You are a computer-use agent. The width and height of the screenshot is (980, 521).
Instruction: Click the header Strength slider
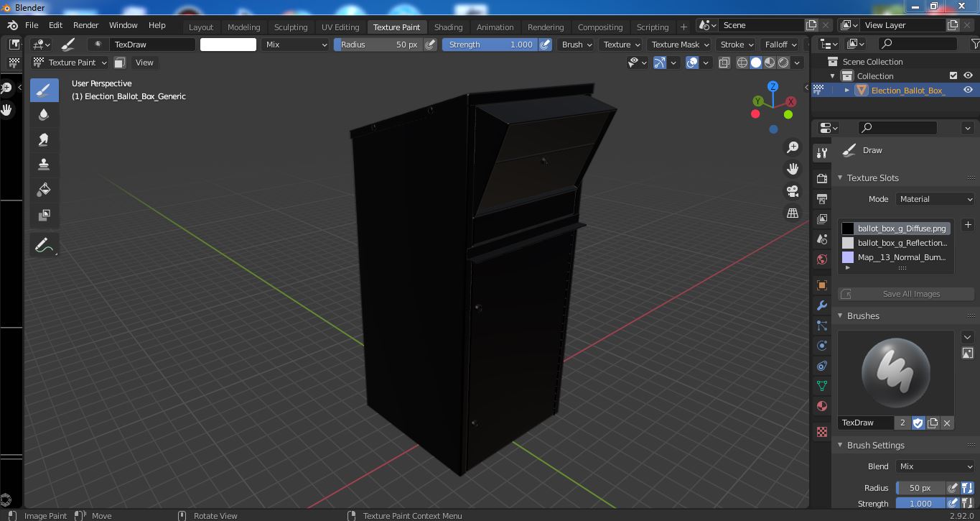(x=490, y=45)
